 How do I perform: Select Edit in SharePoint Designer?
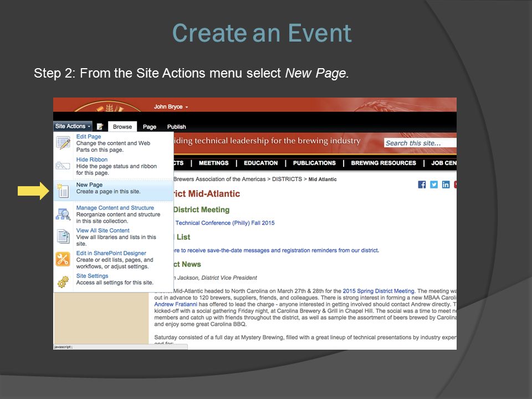click(114, 259)
